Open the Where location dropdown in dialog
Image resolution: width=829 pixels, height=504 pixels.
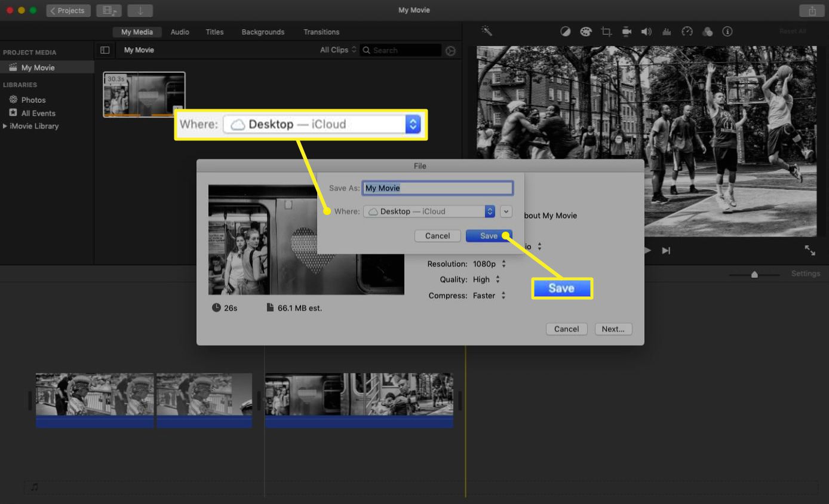click(429, 211)
